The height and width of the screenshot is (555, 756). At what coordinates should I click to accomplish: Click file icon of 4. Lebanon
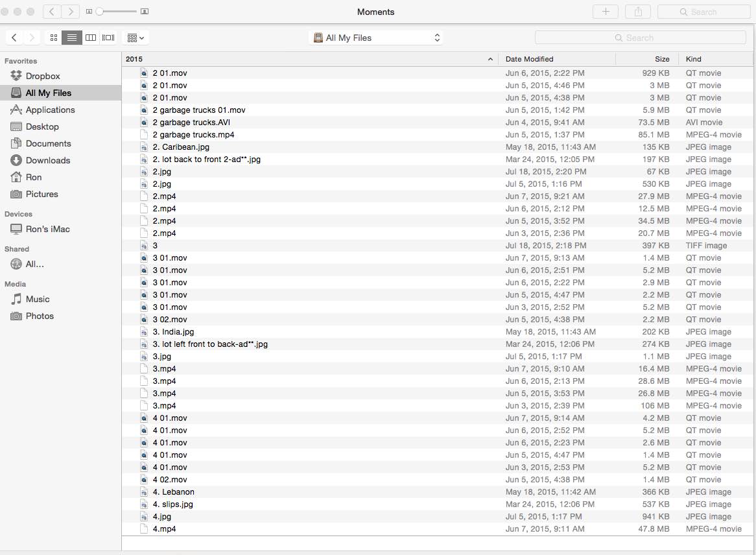pyautogui.click(x=144, y=492)
